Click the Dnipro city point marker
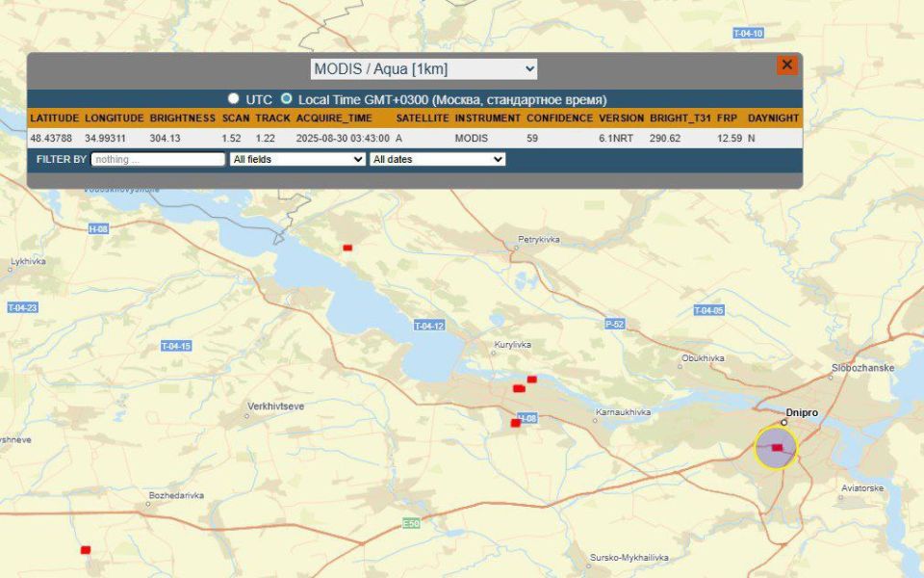The height and width of the screenshot is (578, 924). [x=783, y=422]
